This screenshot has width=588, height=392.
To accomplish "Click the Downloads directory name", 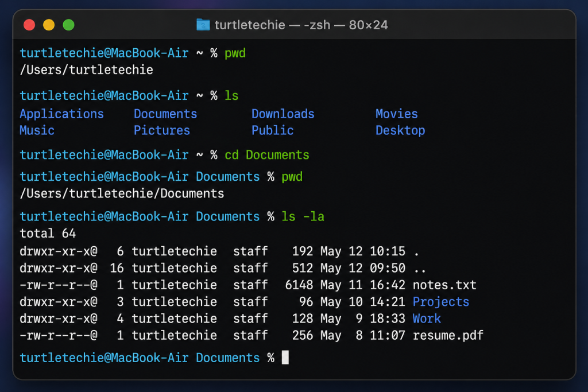I will click(283, 114).
